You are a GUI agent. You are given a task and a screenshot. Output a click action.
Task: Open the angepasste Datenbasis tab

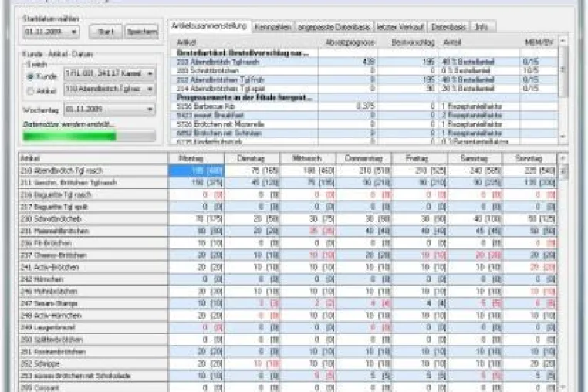tap(334, 27)
